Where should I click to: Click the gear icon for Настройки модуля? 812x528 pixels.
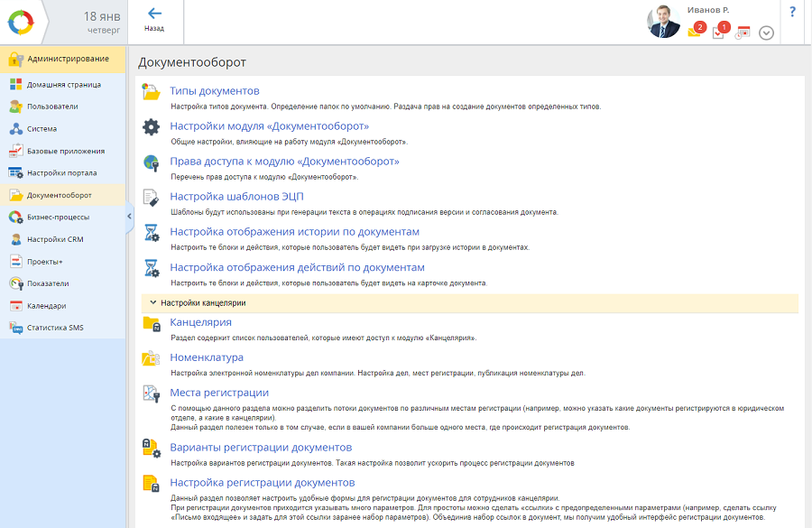coord(152,127)
